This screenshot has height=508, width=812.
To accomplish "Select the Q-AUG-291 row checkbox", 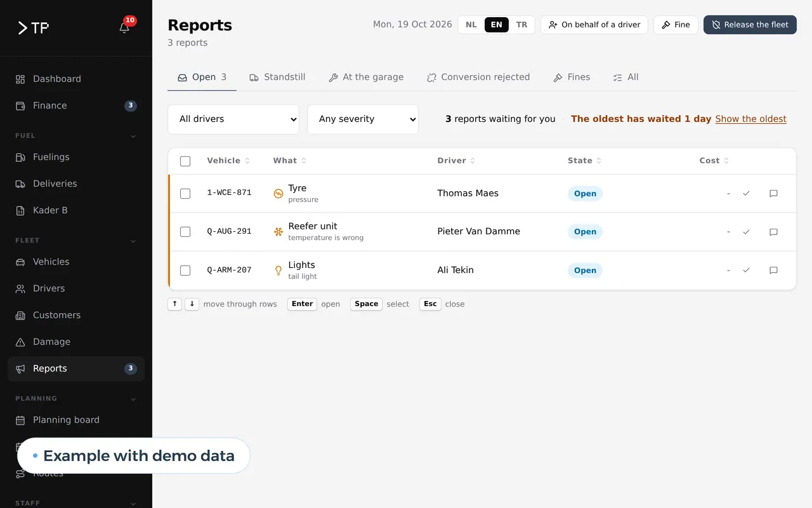I will coord(185,232).
